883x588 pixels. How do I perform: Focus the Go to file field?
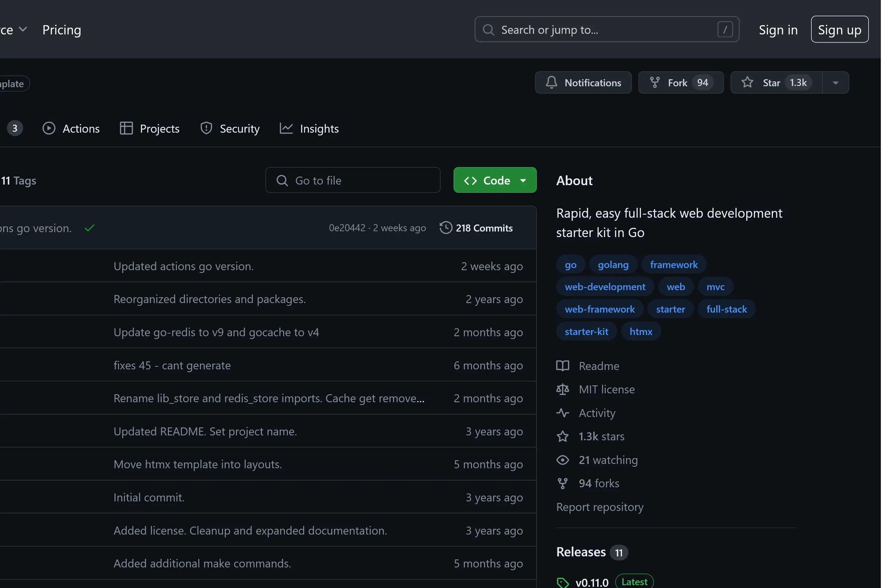coord(353,180)
